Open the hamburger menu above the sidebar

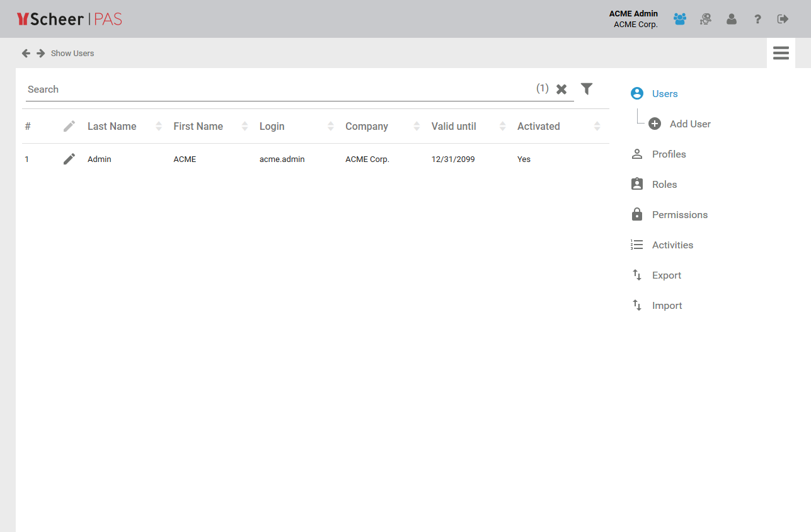[x=781, y=53]
